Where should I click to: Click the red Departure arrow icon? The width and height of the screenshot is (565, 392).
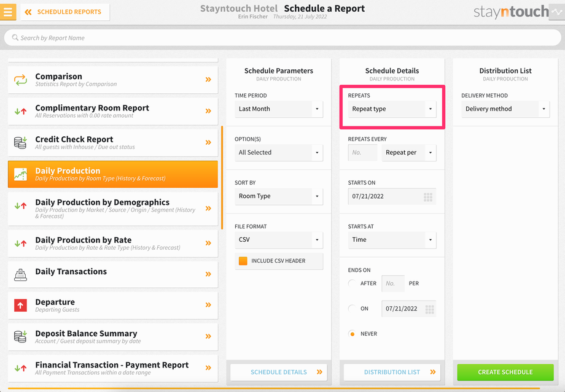pos(20,306)
